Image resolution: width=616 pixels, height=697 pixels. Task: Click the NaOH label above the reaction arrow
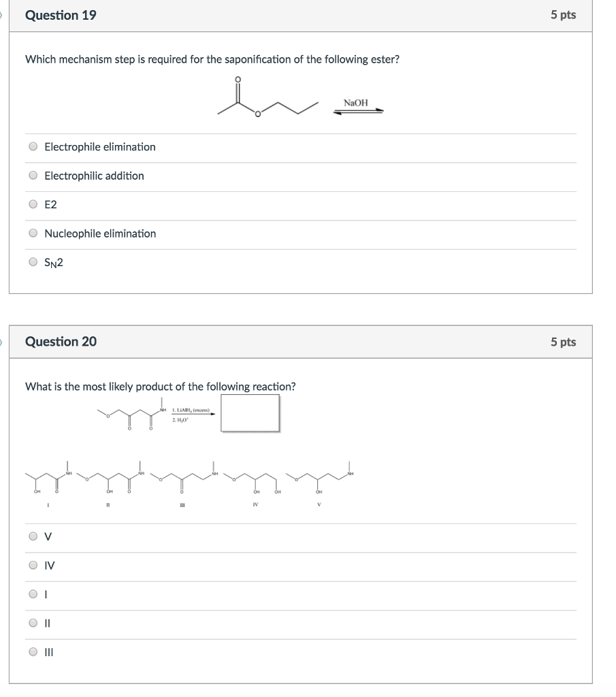355,102
